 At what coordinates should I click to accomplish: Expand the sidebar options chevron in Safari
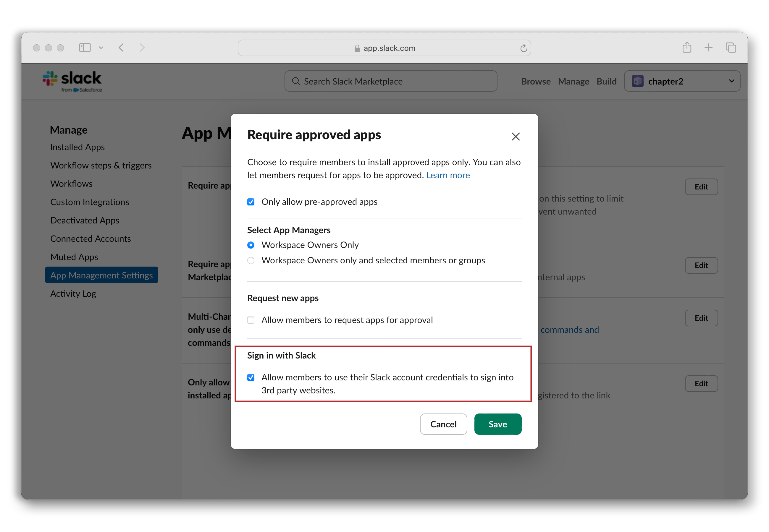101,48
